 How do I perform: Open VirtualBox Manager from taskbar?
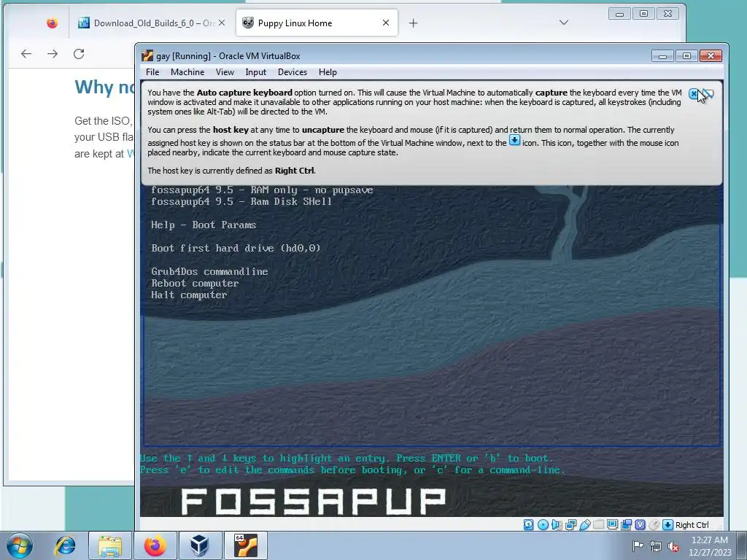tap(200, 545)
